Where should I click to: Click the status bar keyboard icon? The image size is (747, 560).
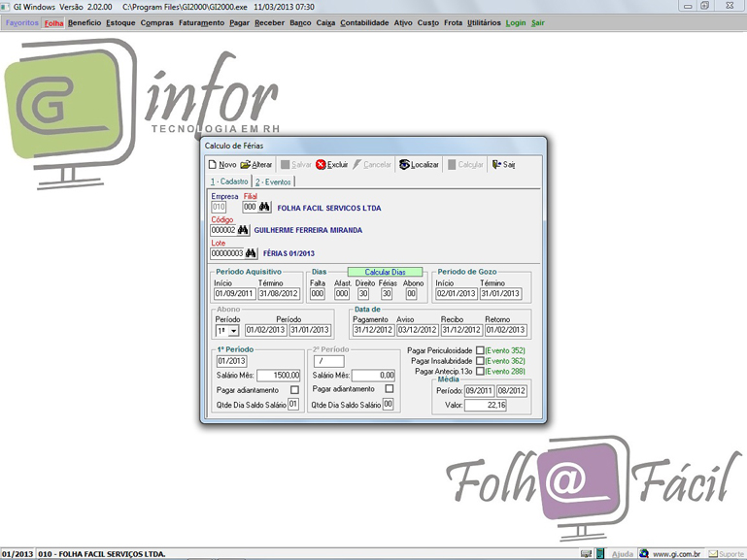tap(586, 554)
